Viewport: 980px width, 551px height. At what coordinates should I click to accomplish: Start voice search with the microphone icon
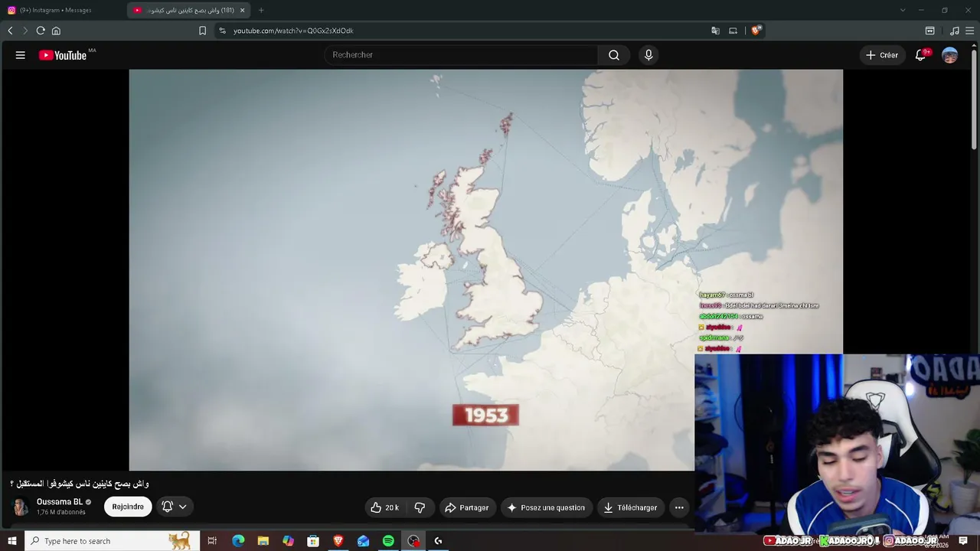(x=648, y=55)
